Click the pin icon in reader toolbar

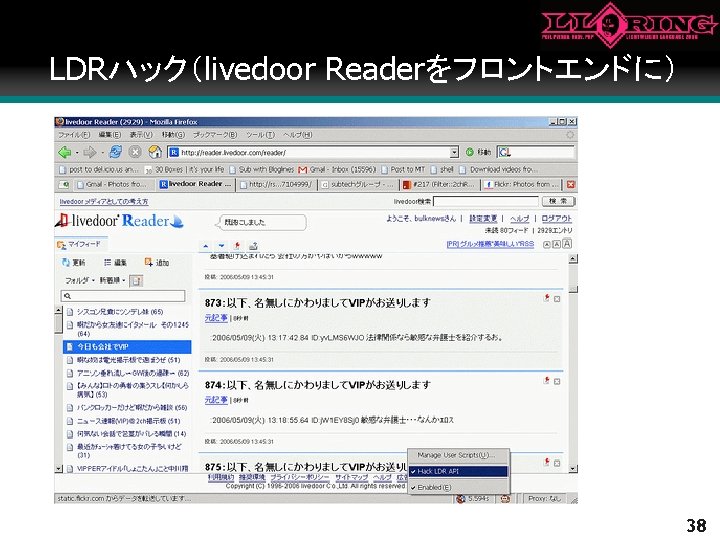pyautogui.click(x=237, y=246)
